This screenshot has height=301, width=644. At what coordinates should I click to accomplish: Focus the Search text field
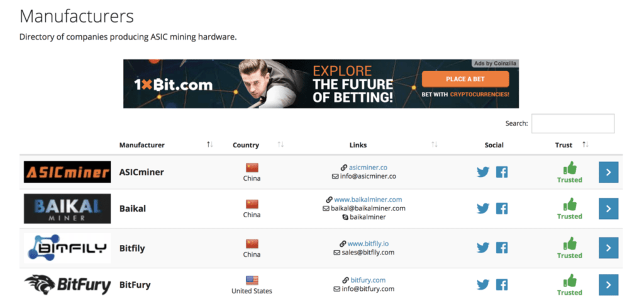coord(573,123)
